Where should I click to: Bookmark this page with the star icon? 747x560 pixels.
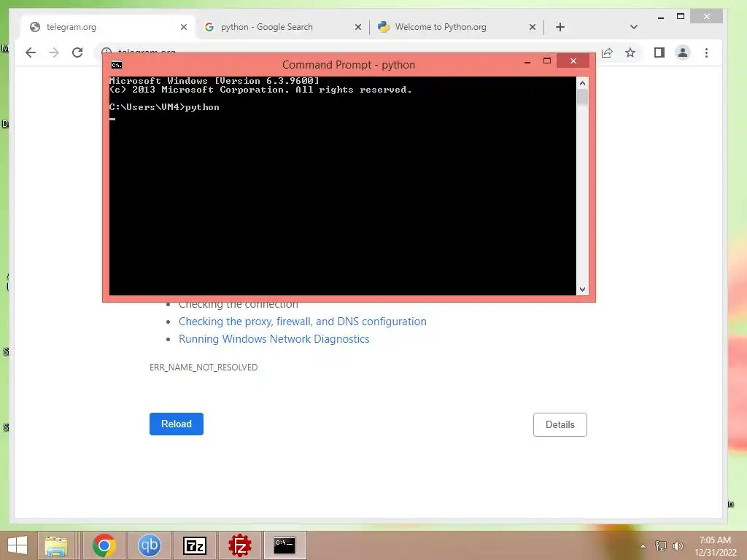pyautogui.click(x=630, y=52)
